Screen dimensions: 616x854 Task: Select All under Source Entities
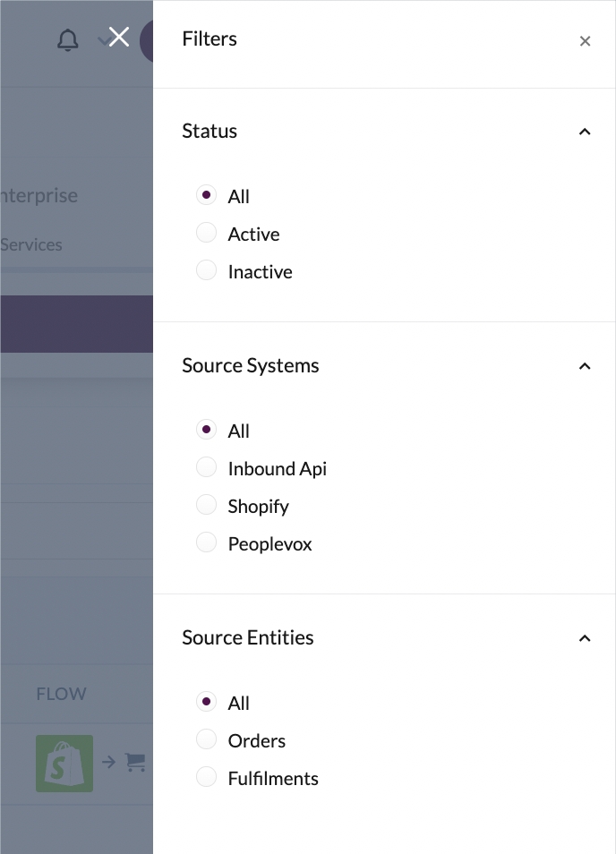[207, 703]
